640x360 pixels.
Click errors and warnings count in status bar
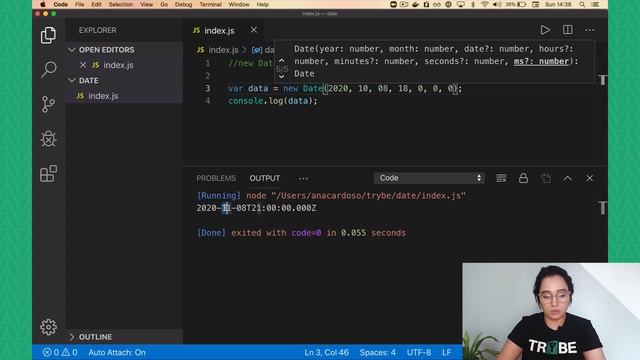click(x=60, y=352)
